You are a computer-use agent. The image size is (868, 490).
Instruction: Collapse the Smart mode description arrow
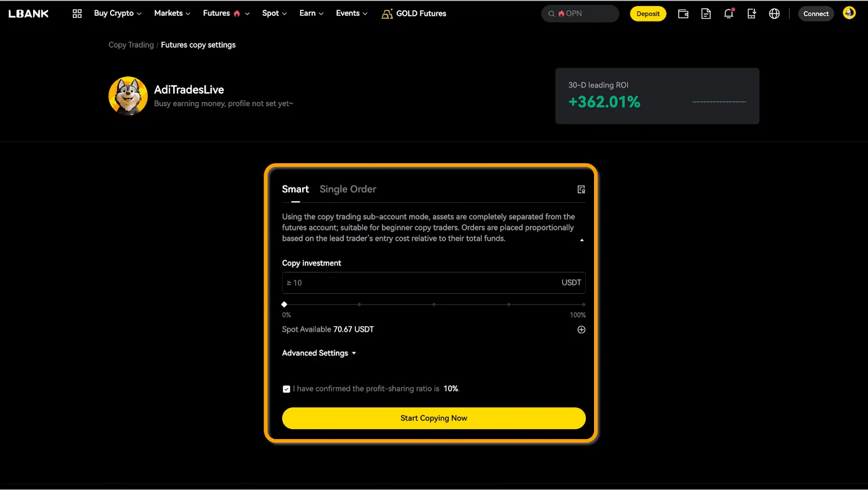582,240
